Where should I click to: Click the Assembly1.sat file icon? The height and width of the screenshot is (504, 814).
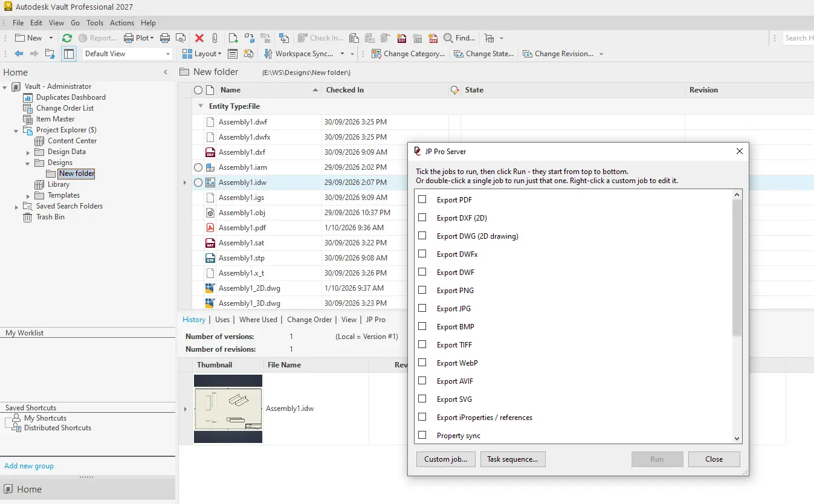tap(210, 243)
